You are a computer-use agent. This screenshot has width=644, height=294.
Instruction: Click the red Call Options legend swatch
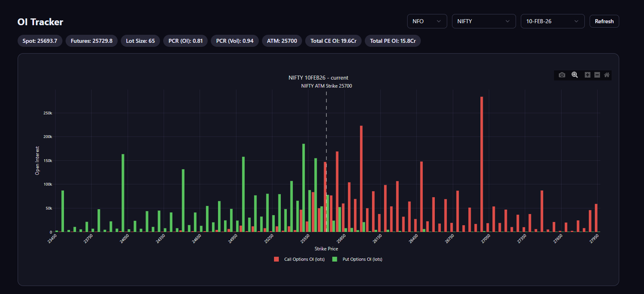tap(277, 259)
